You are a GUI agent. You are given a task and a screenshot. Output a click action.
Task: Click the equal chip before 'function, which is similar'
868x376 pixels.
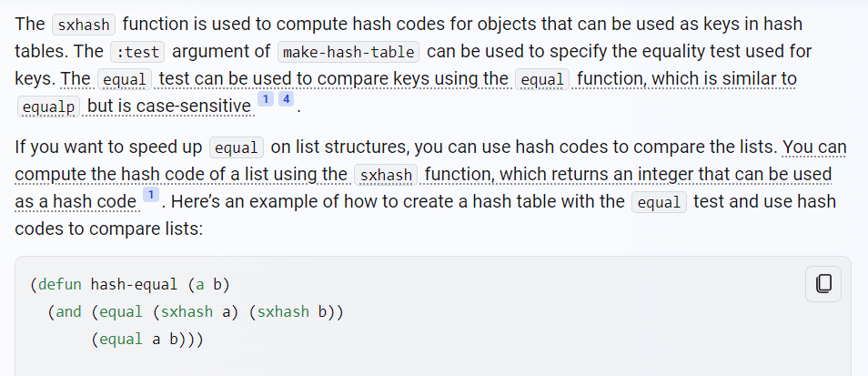pyautogui.click(x=542, y=80)
